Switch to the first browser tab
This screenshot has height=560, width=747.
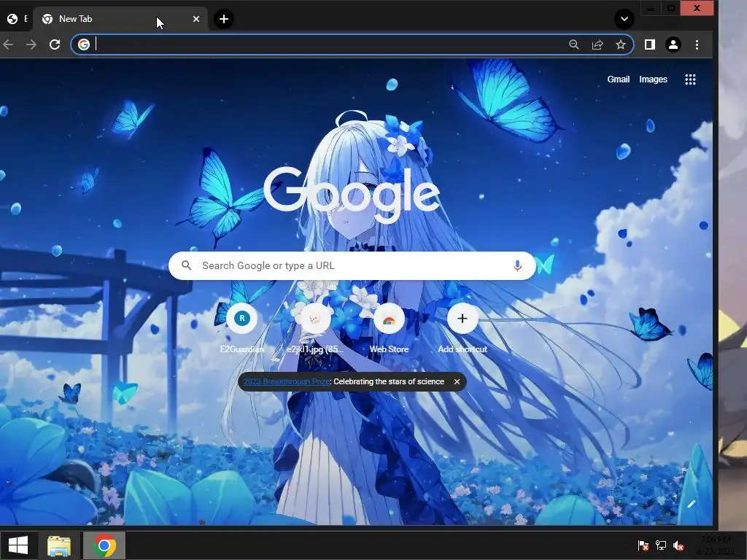point(17,19)
